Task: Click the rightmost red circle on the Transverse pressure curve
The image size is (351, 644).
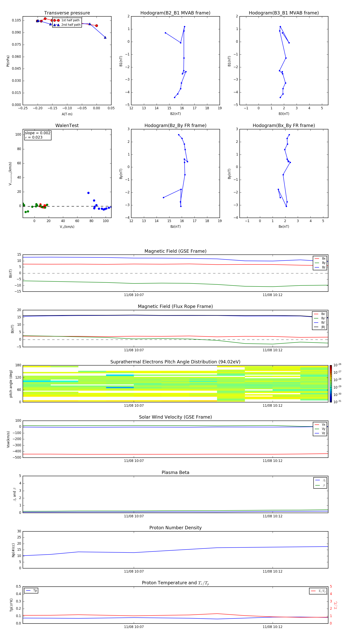Action: 97,26
